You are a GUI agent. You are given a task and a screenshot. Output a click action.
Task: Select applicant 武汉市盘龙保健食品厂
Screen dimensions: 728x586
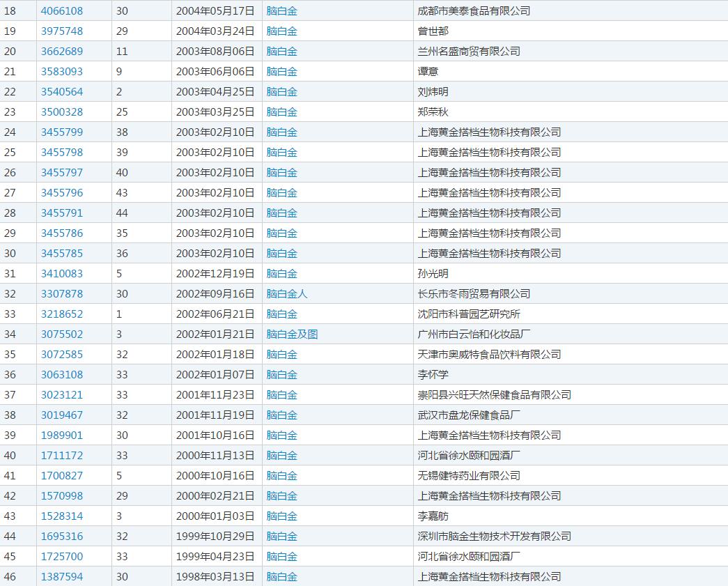468,415
